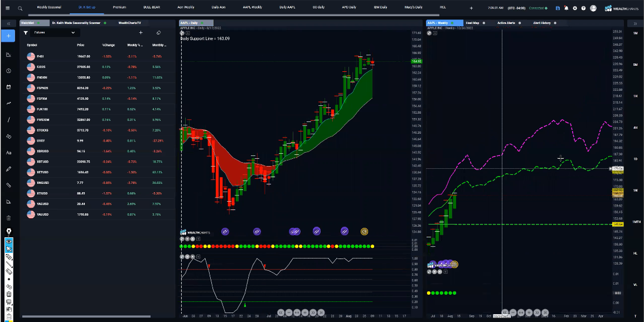Image resolution: width=644 pixels, height=322 pixels.
Task: Expand the box arrow beside daily chart title
Action: pyautogui.click(x=188, y=33)
